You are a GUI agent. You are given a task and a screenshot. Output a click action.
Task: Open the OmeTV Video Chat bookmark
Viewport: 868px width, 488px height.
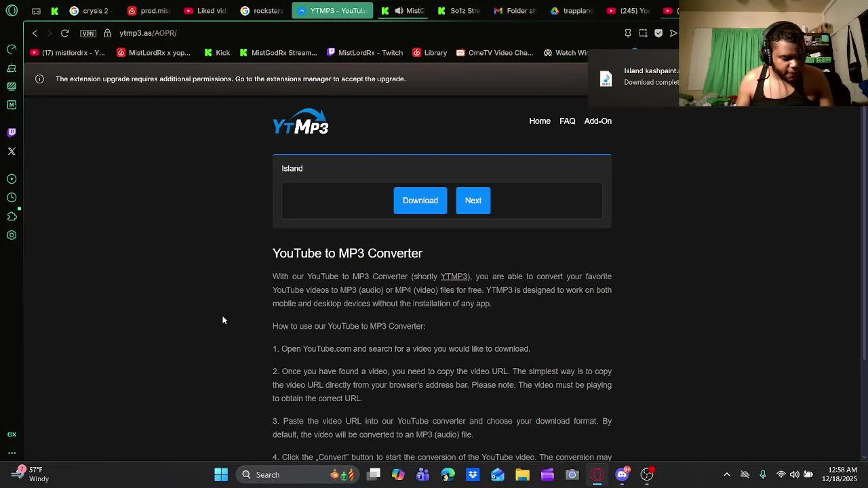(495, 53)
